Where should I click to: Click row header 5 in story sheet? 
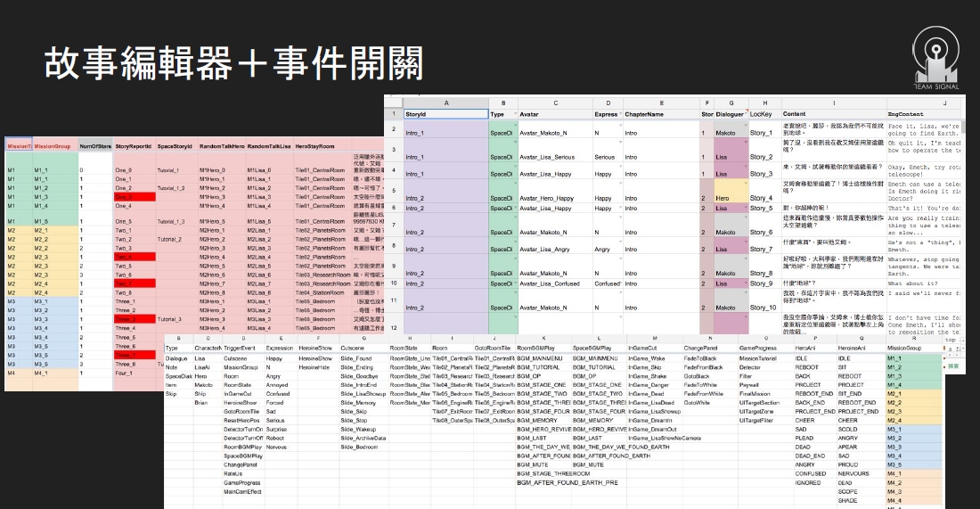393,191
